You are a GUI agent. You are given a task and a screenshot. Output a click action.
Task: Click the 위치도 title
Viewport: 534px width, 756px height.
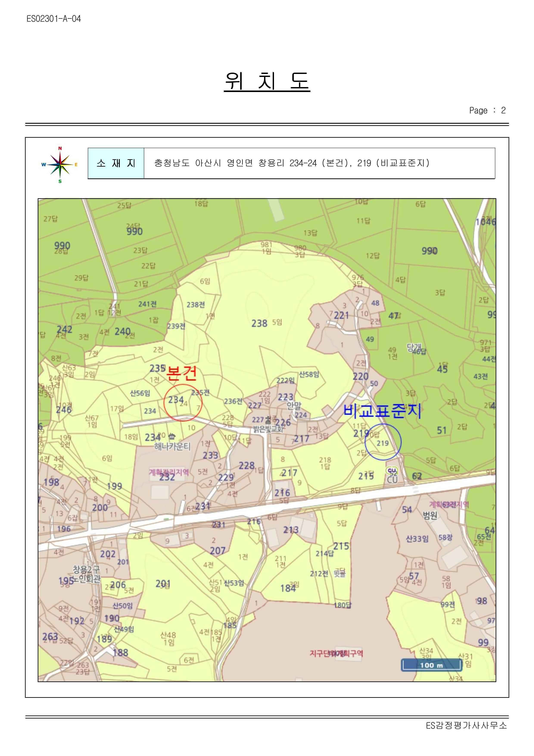pos(267,81)
